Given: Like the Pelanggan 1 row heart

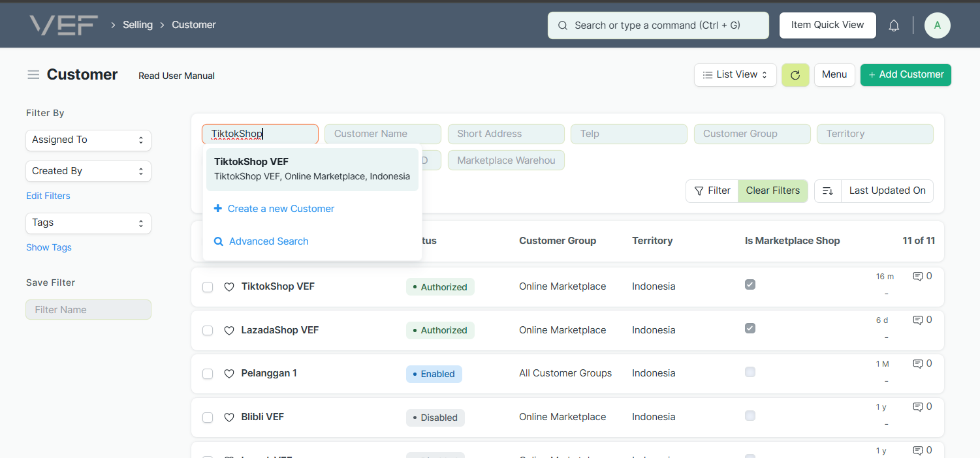Looking at the screenshot, I should coord(229,374).
